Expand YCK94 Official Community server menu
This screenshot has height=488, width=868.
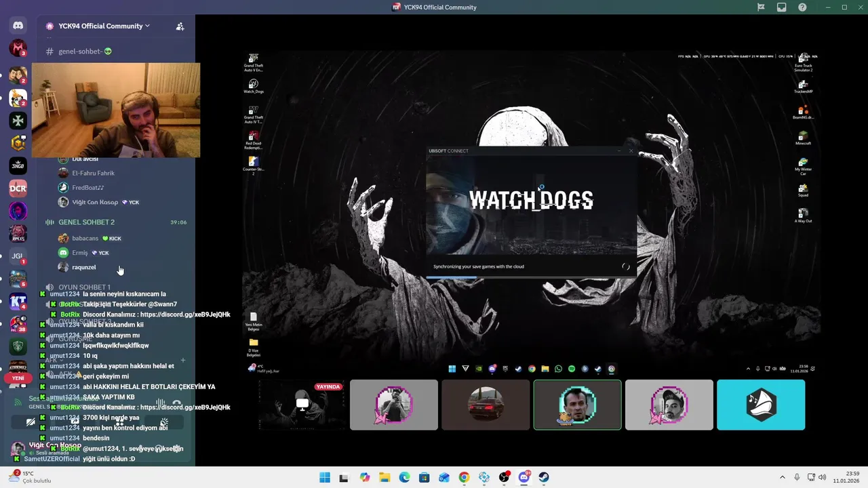pos(104,26)
